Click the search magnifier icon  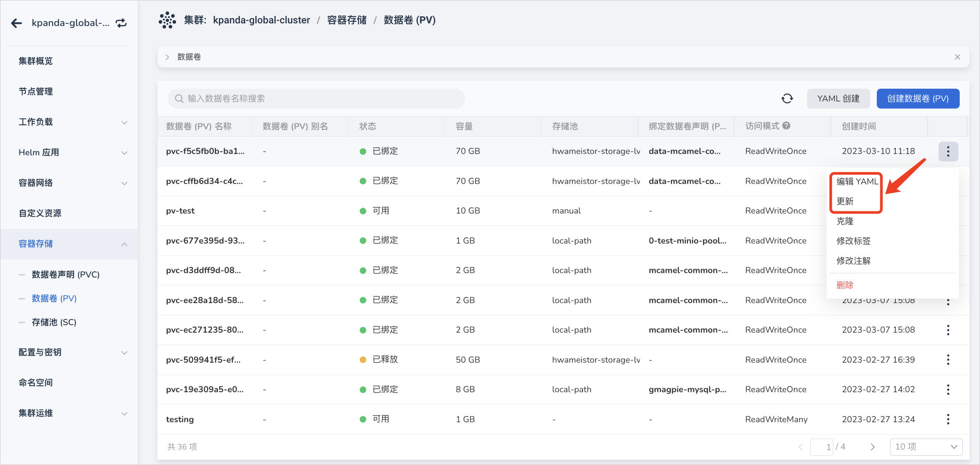[179, 98]
